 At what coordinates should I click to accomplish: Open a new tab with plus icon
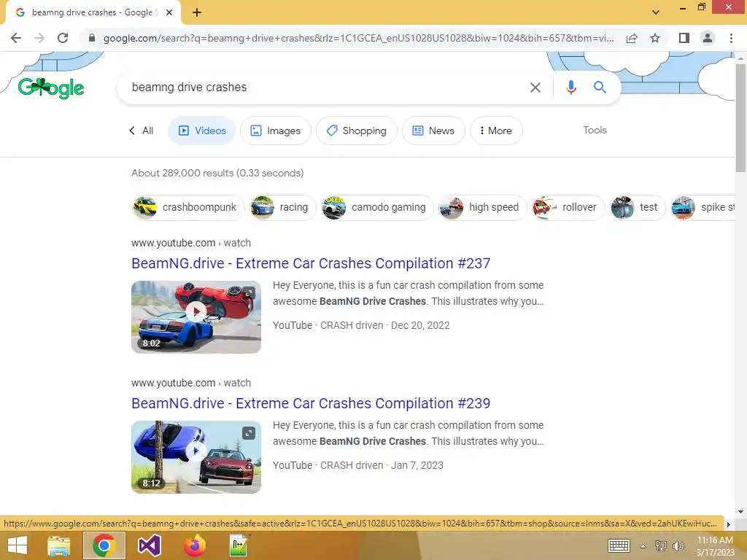[197, 12]
